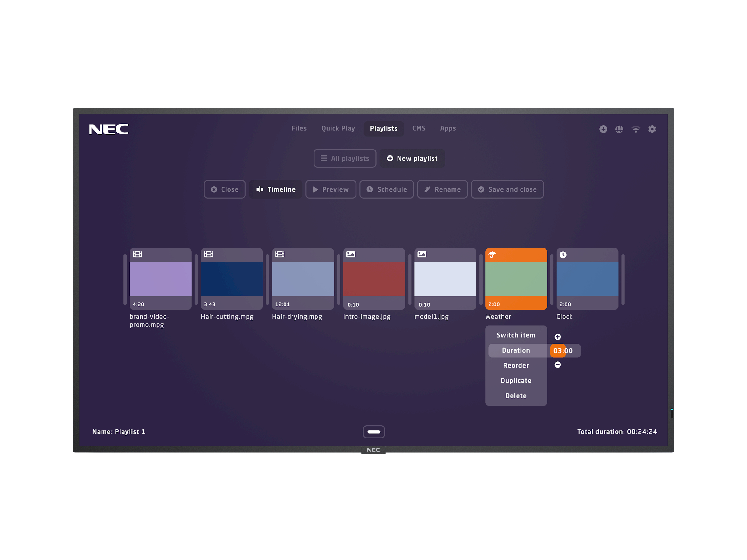
Task: Select Switch item from context menu
Action: (x=515, y=335)
